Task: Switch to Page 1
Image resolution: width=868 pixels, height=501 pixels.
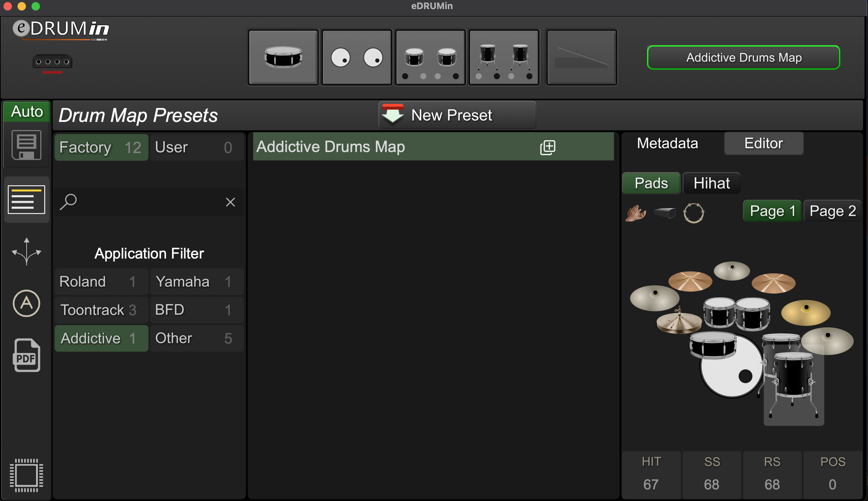Action: coord(772,211)
